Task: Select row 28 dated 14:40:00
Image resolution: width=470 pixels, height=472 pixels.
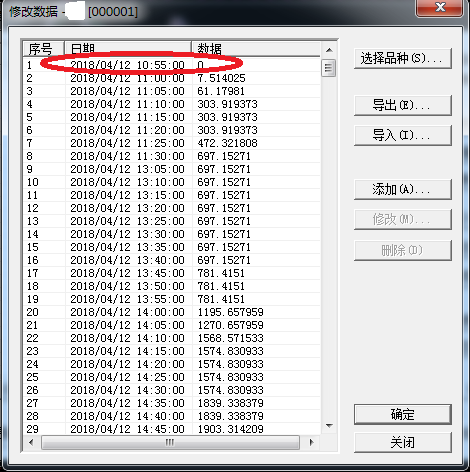Action: tap(172, 416)
